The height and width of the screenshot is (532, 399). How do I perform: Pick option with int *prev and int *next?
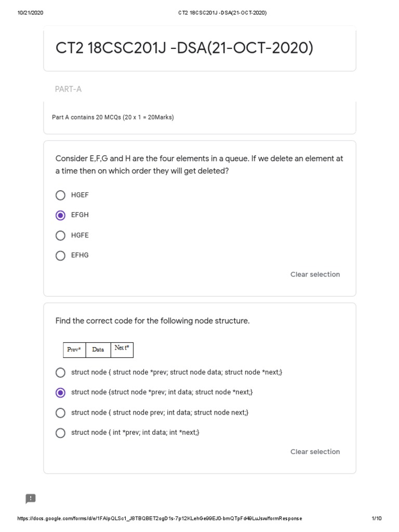[x=61, y=433]
